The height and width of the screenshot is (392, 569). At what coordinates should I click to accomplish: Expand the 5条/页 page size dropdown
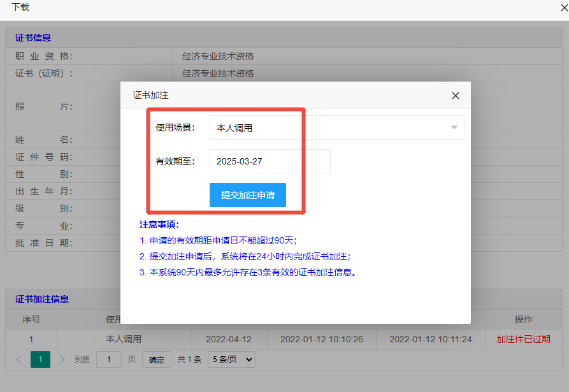pos(231,359)
